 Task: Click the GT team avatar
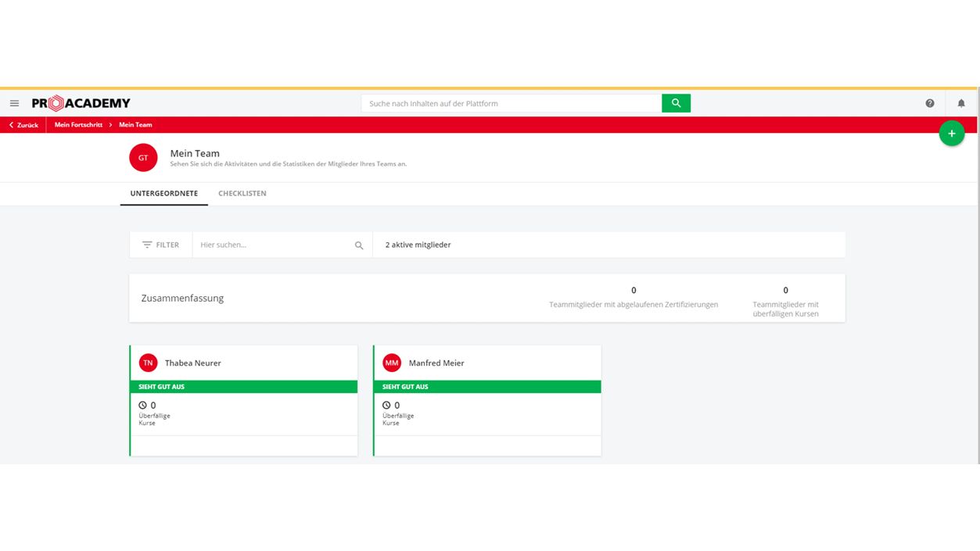coord(143,157)
